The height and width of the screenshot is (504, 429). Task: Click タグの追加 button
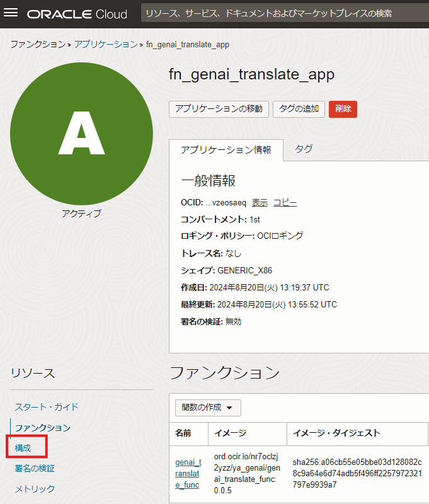pos(299,109)
